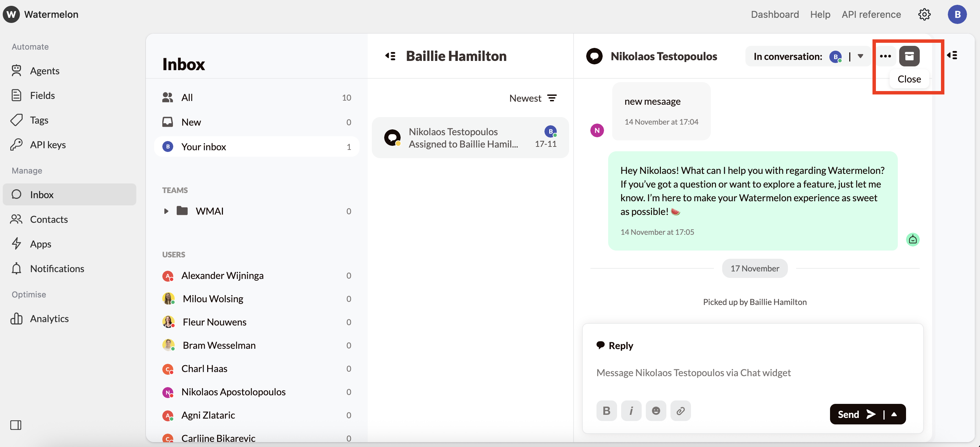Collapse the right details panel icon
This screenshot has width=980, height=447.
tap(952, 55)
